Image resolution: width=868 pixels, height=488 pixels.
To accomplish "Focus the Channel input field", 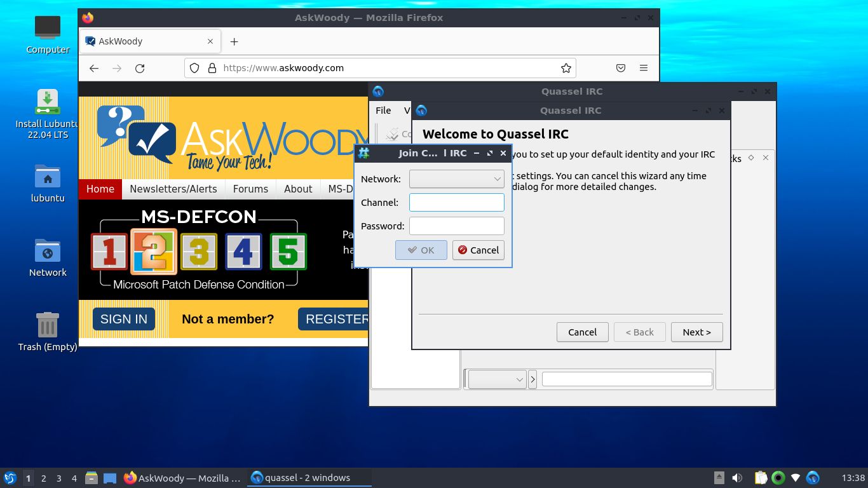I will coord(456,203).
